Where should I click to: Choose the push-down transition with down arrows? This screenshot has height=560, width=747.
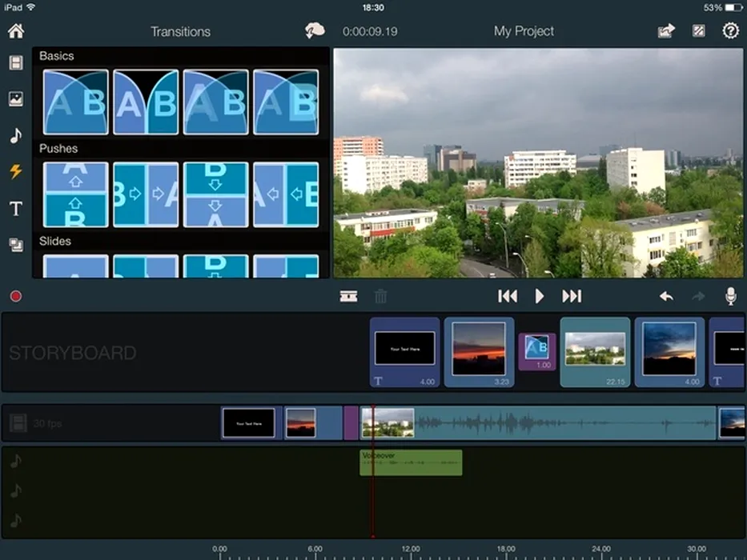coord(216,194)
